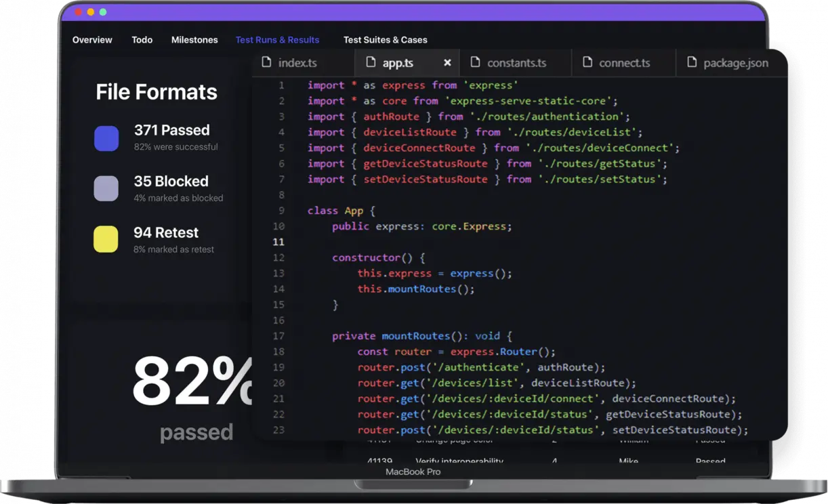828x504 pixels.
Task: Click the file icon on the index.ts tab
Action: point(266,62)
